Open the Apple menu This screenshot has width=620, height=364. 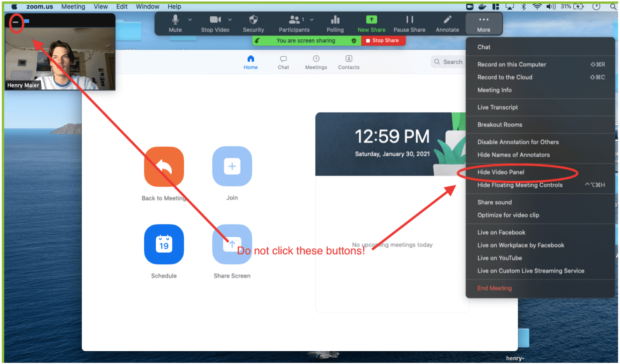(x=14, y=6)
